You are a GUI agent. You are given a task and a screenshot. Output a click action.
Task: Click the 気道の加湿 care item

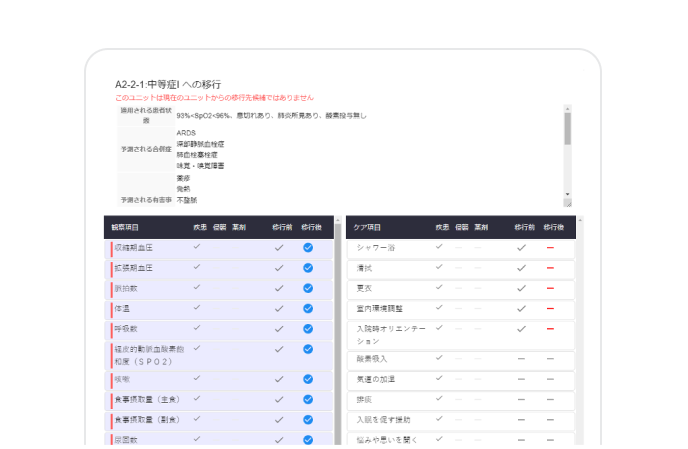tap(376, 379)
